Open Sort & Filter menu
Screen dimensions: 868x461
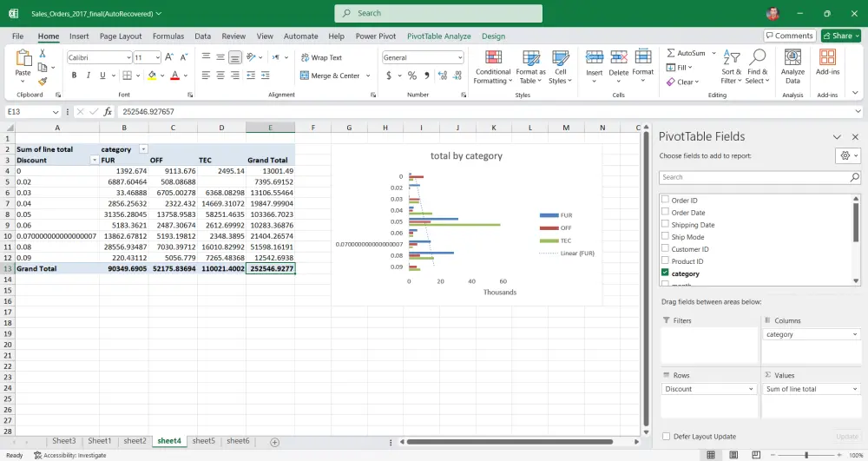tap(731, 67)
